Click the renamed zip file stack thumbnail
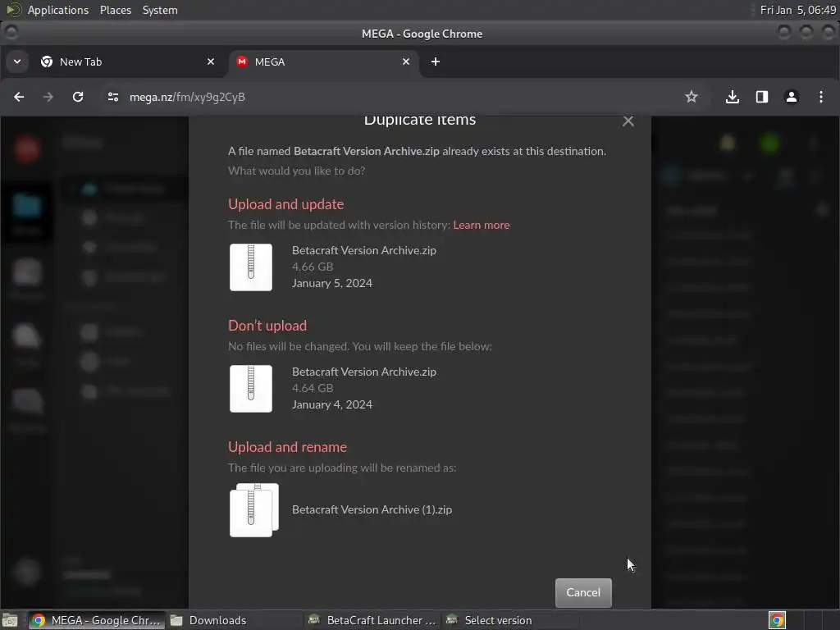This screenshot has height=630, width=840. pos(254,510)
